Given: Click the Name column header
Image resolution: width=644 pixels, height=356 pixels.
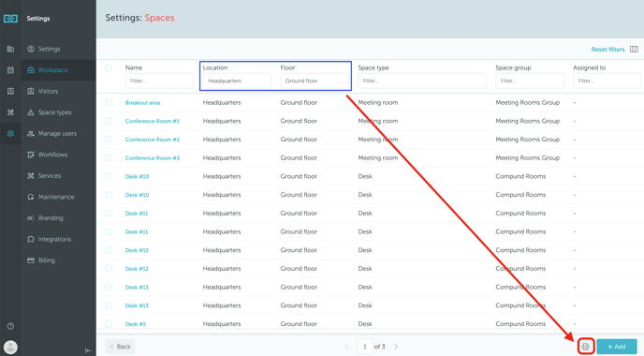Looking at the screenshot, I should click(x=134, y=67).
